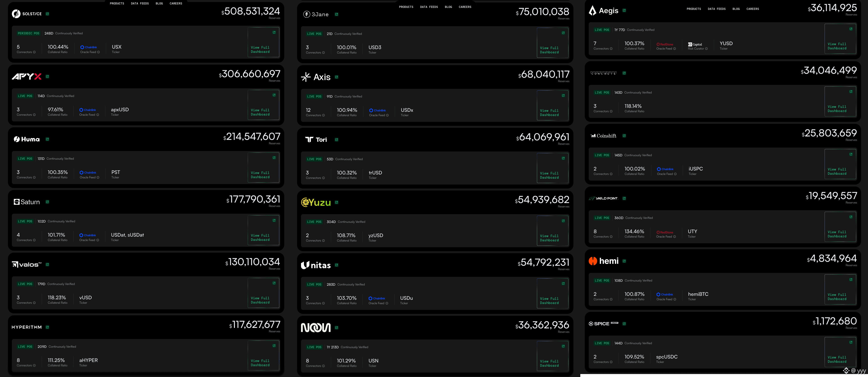Open CAREERS menu above the 3Jane card
The image size is (868, 377).
click(465, 7)
